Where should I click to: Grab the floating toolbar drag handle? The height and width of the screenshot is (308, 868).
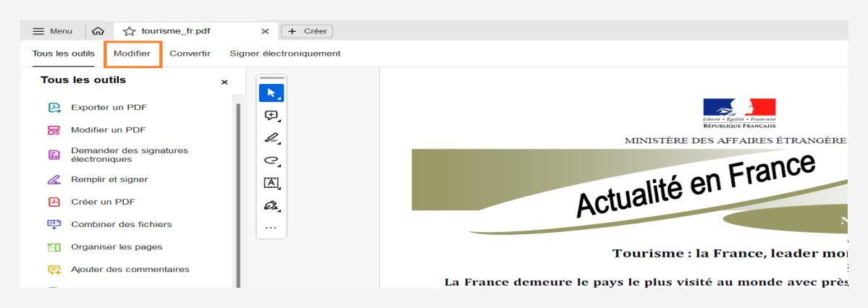click(x=271, y=78)
